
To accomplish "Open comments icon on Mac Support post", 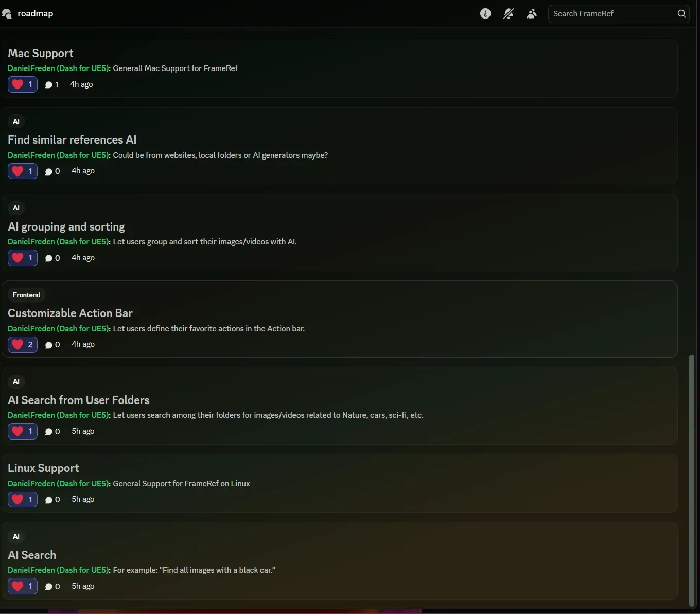I will (x=49, y=85).
